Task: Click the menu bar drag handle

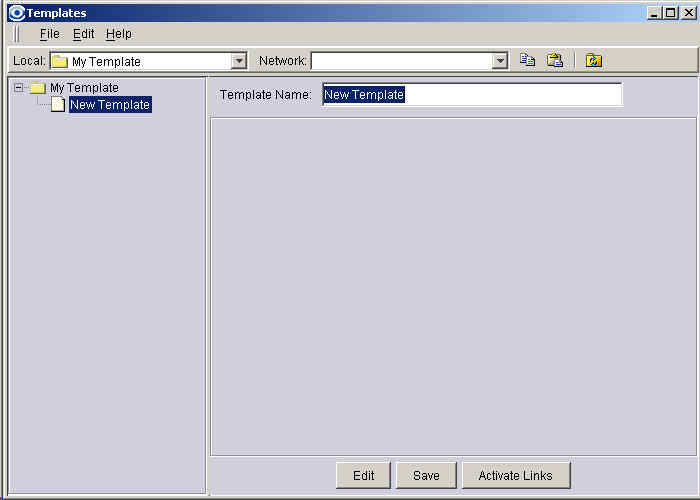Action: [17, 34]
